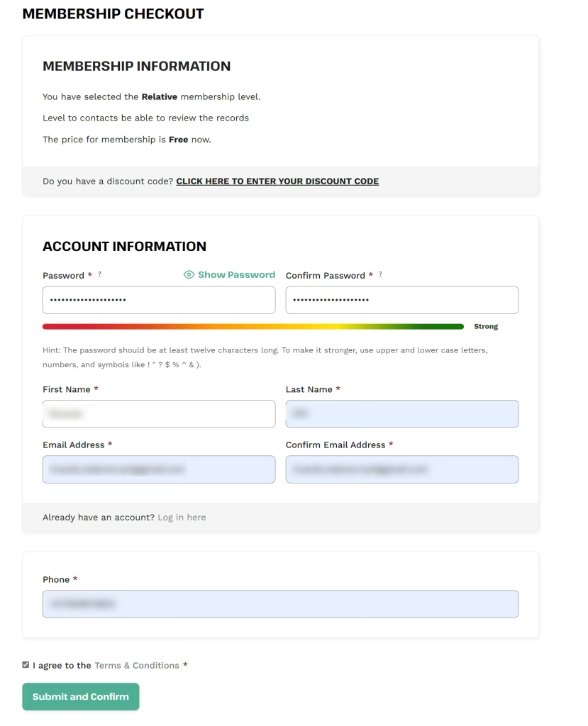Select the Phone number input field
This screenshot has width=588, height=726.
coord(280,604)
